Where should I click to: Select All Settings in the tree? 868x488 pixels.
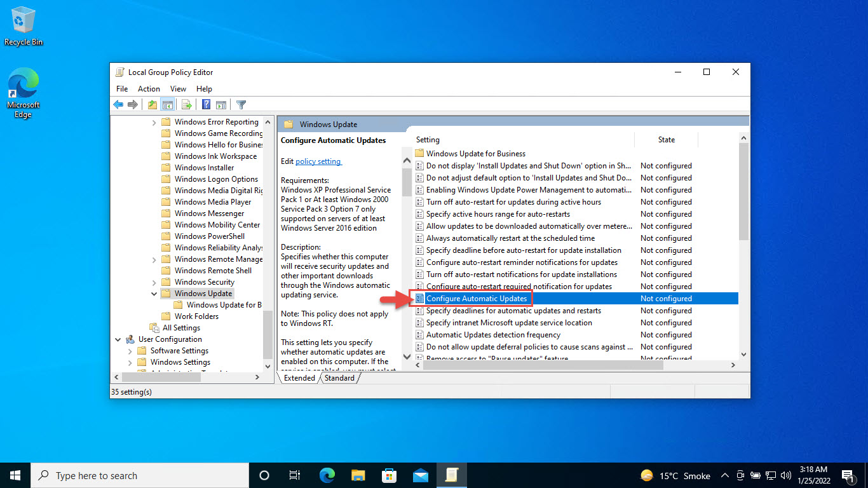(181, 328)
